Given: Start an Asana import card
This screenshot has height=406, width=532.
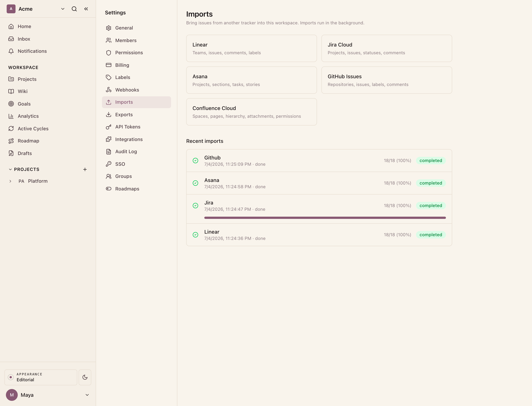Looking at the screenshot, I should [x=251, y=80].
